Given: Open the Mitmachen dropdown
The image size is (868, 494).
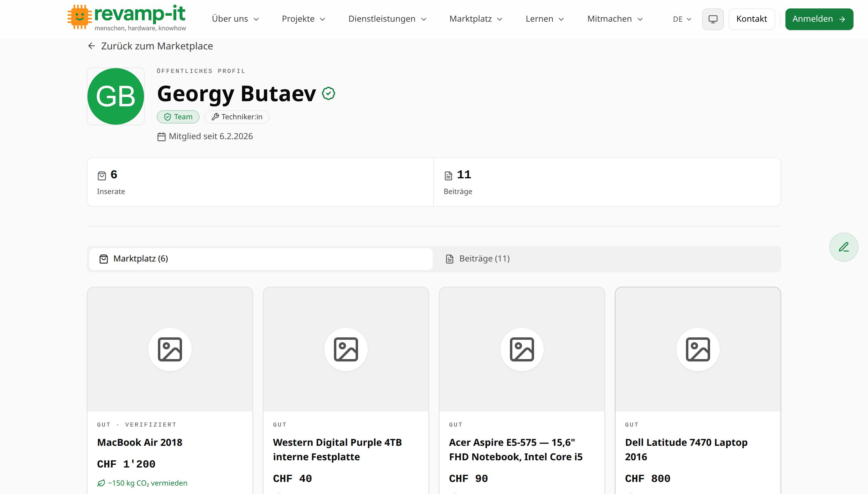Looking at the screenshot, I should click(615, 19).
